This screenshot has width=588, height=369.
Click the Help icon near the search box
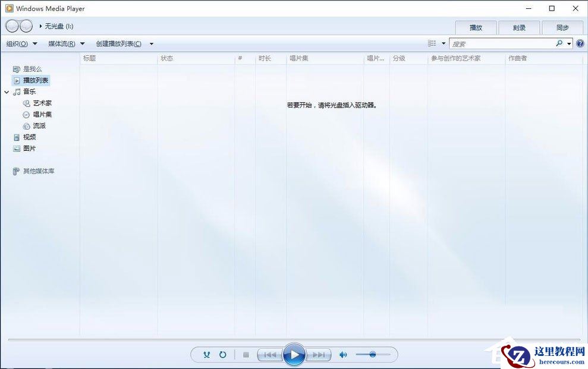(x=580, y=43)
